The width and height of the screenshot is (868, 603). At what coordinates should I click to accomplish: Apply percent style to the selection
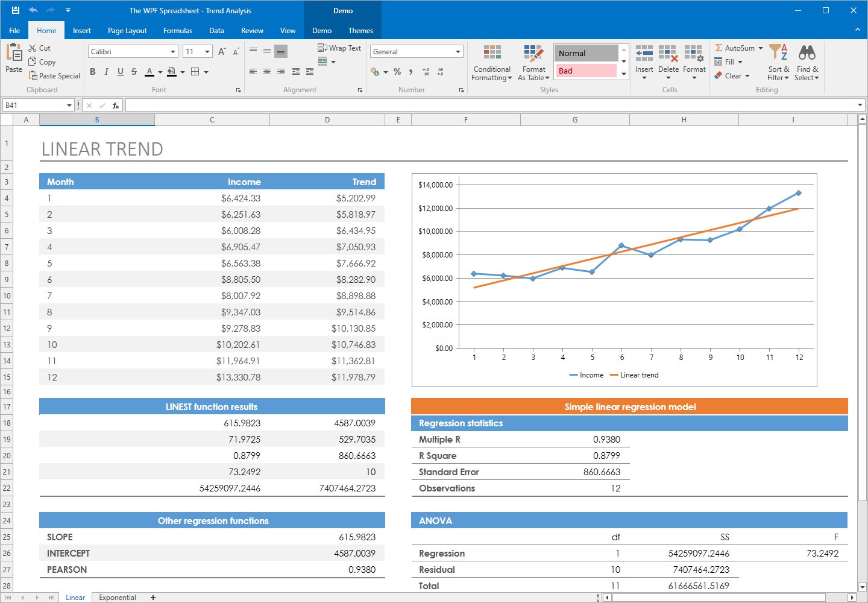397,72
